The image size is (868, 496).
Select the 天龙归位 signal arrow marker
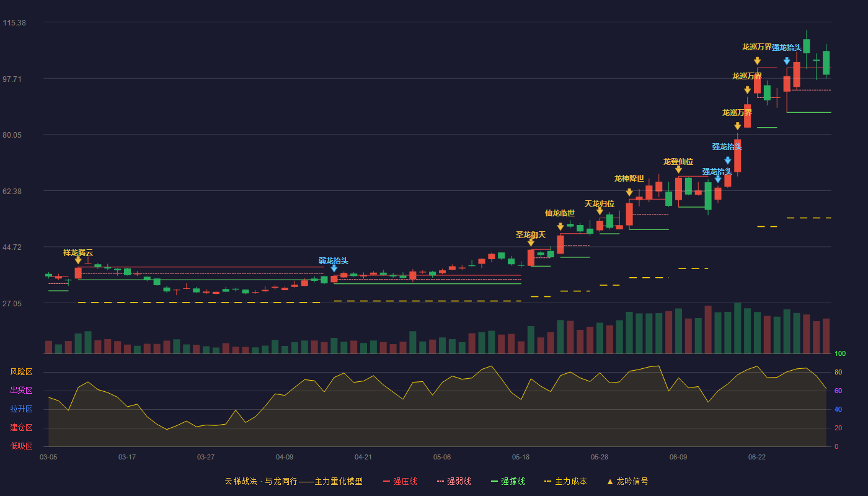pyautogui.click(x=600, y=211)
